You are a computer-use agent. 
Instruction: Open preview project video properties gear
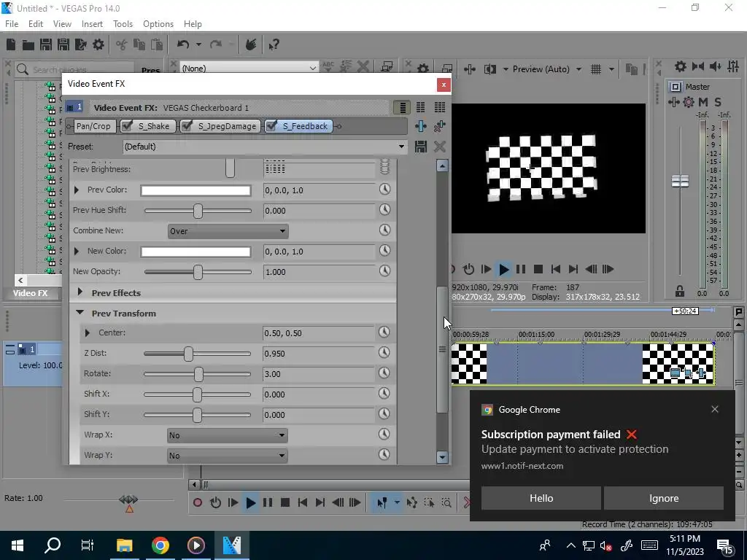[423, 69]
